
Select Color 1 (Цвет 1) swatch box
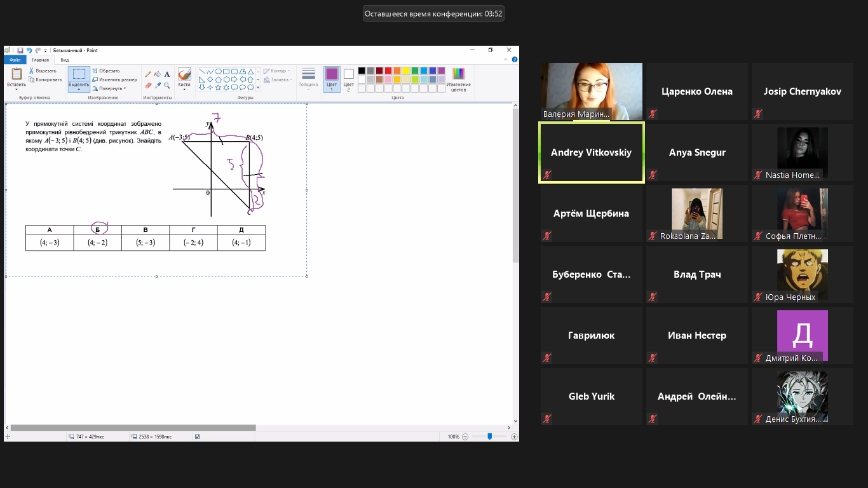click(332, 78)
